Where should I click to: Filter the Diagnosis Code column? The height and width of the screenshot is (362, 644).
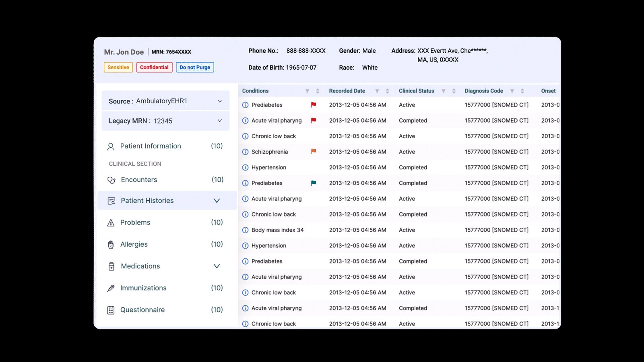(x=512, y=91)
